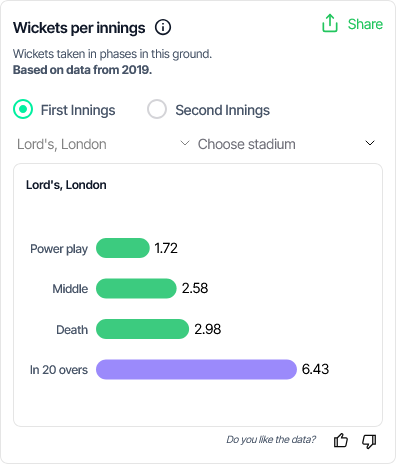Click the green Death overs bar
Image resolution: width=396 pixels, height=464 pixels.
(143, 329)
